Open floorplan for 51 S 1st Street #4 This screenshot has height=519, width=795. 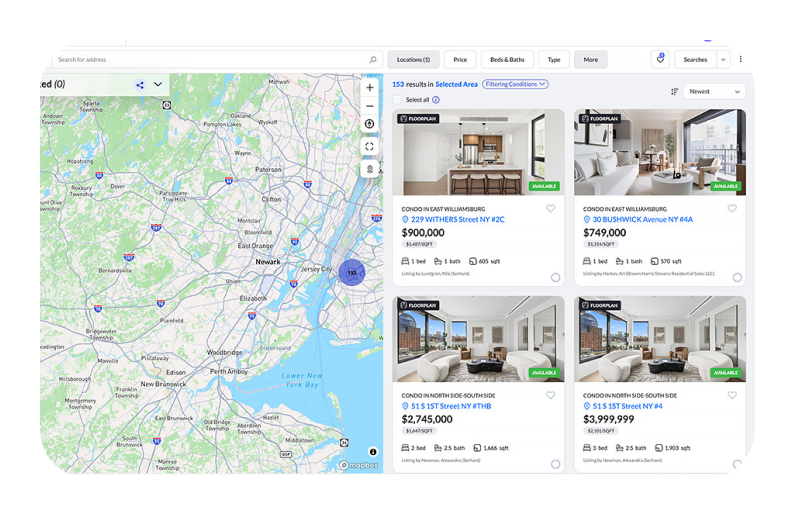click(600, 305)
